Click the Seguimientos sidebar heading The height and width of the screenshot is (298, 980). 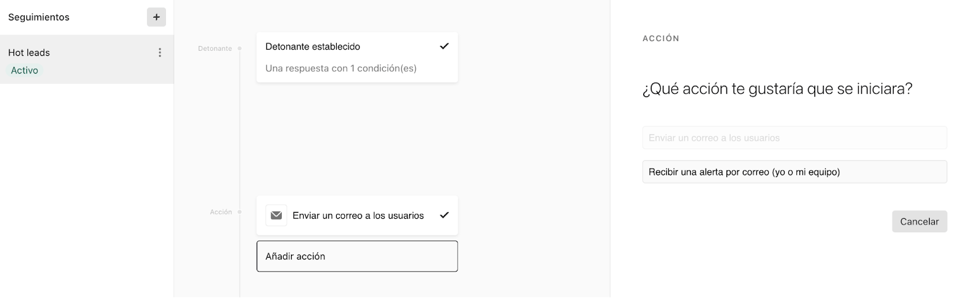pos(39,17)
